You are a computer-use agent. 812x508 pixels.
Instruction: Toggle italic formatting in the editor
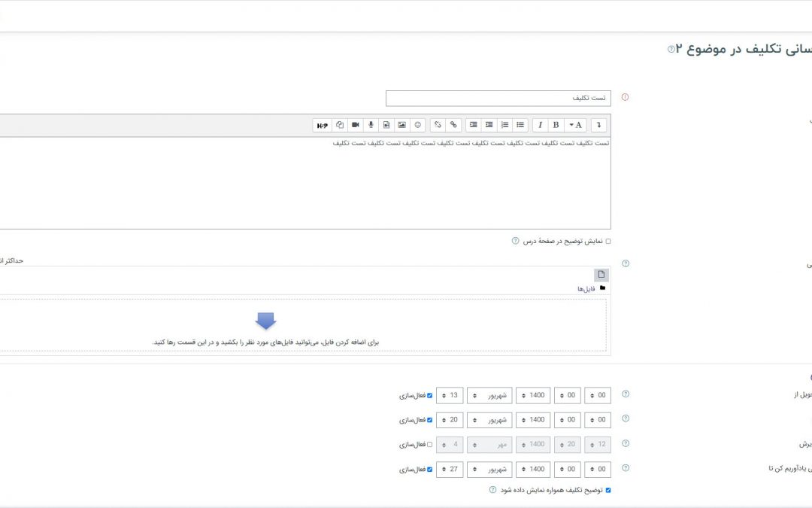pos(540,125)
